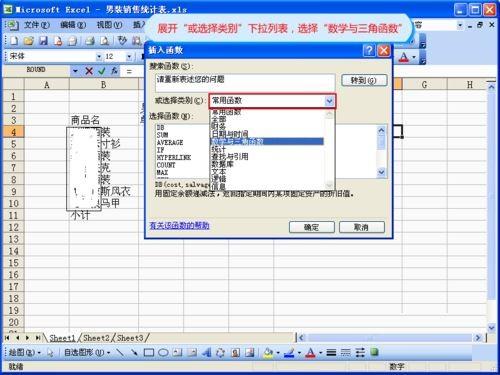The image size is (500, 375).
Task: Select 统计 category in list
Action: (219, 149)
